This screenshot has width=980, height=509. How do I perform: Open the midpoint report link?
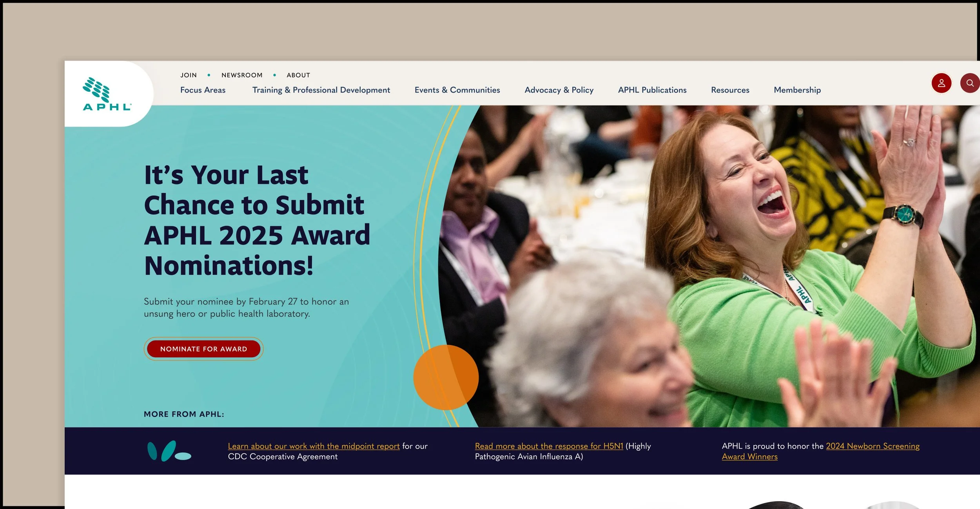pos(314,446)
